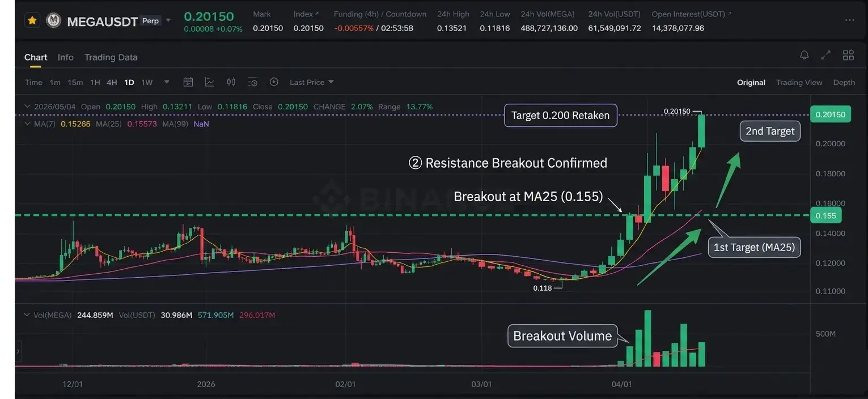Switch to the Trading Data tab
This screenshot has height=399, width=868.
(x=111, y=57)
